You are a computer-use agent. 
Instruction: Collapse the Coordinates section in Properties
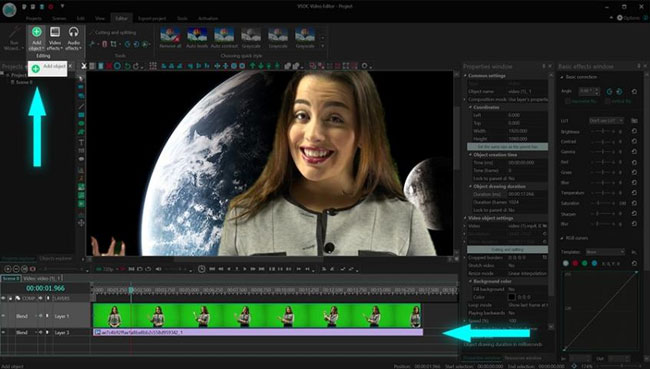coord(471,107)
